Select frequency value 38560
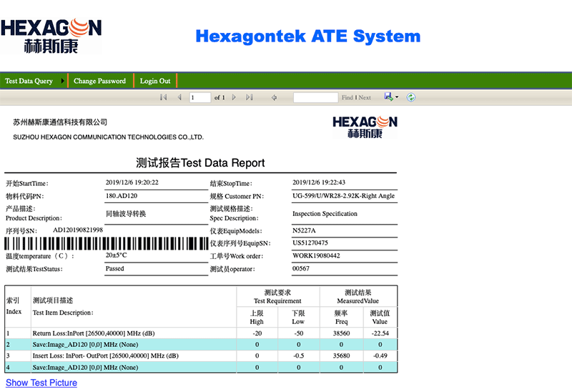Viewport: 572px width, 392px height. point(342,333)
